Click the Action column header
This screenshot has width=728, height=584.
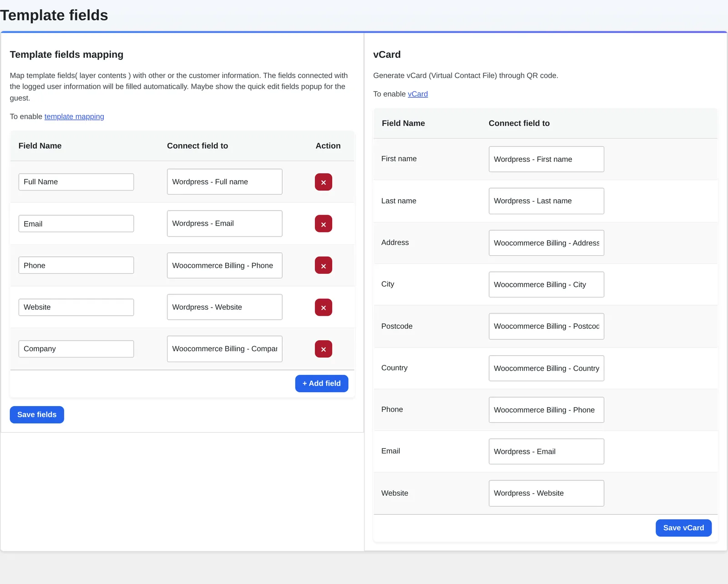[x=328, y=146]
